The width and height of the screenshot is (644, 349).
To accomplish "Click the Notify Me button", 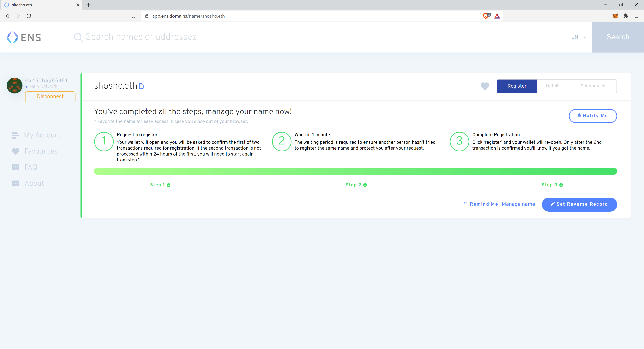I will point(593,116).
